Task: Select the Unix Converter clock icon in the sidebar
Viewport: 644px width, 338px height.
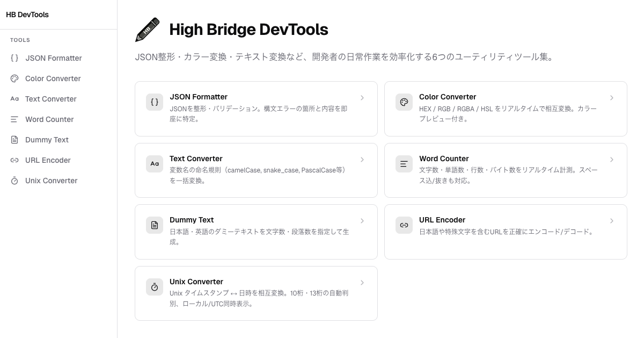Action: (x=14, y=181)
